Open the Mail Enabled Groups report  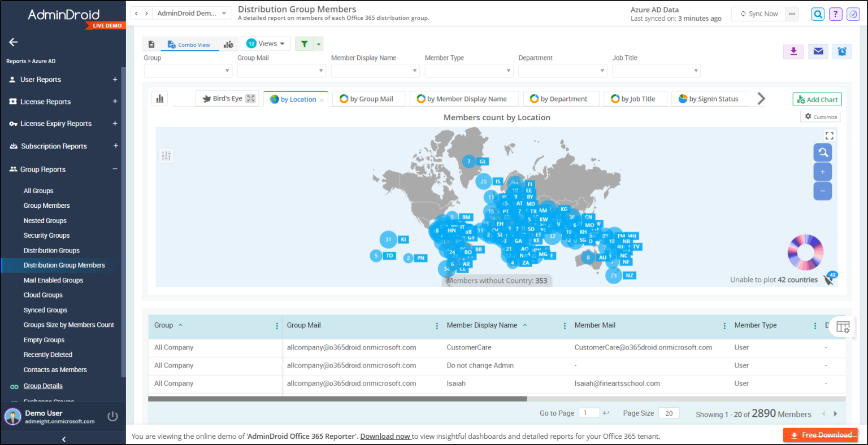pyautogui.click(x=53, y=280)
